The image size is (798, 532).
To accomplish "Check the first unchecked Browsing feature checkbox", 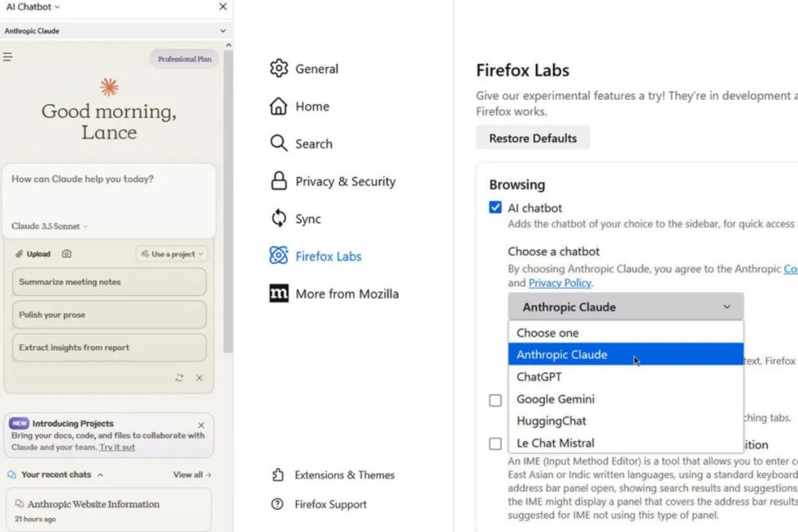I will (496, 400).
